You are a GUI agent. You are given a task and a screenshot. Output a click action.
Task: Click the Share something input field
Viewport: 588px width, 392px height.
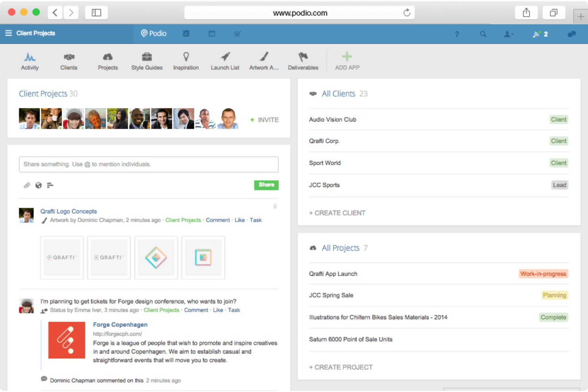pos(149,164)
